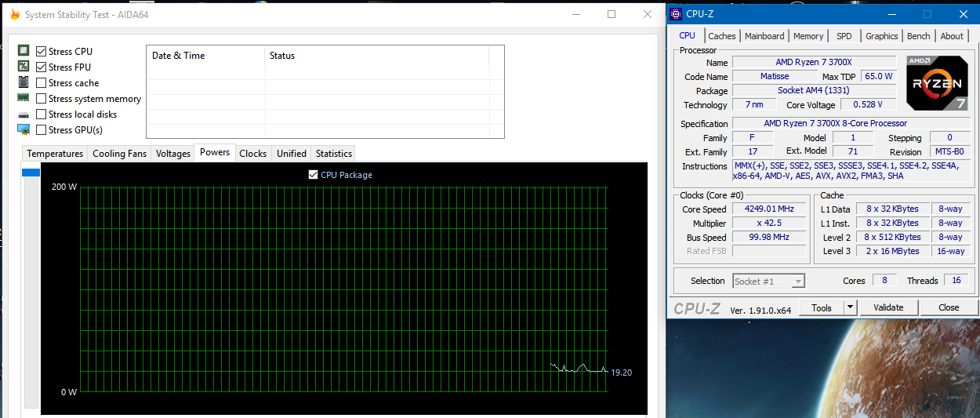Click the Ext. Model value 71
Image resolution: width=980 pixels, height=418 pixels.
[852, 151]
